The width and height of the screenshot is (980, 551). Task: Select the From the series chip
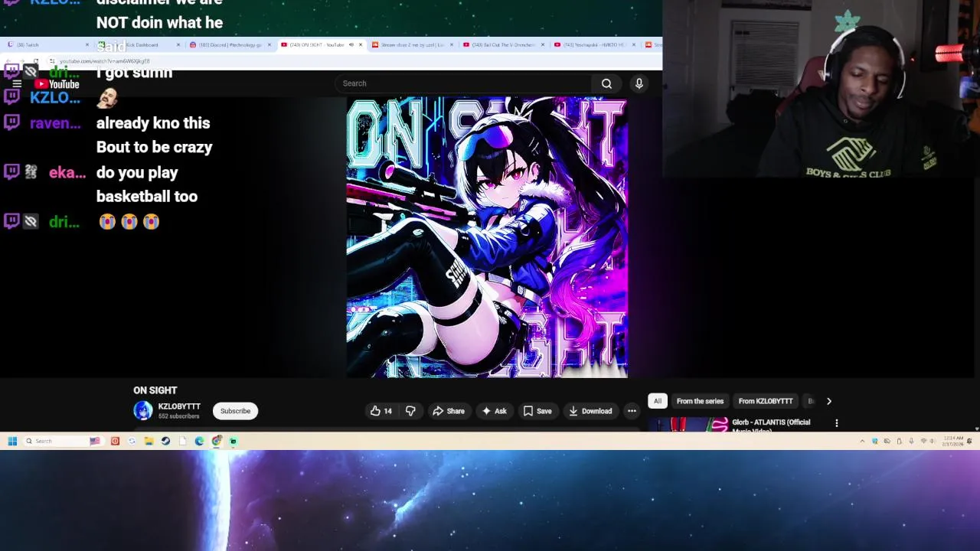[x=700, y=401]
